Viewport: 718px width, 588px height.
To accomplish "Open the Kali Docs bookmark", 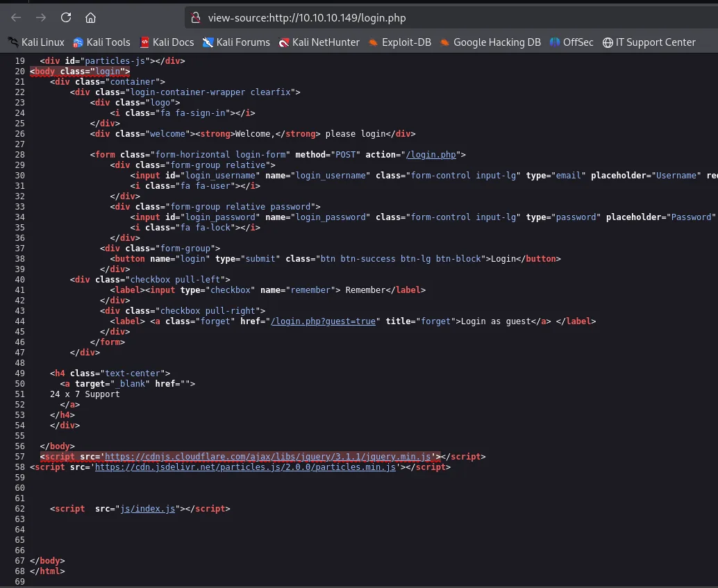I will pos(167,42).
